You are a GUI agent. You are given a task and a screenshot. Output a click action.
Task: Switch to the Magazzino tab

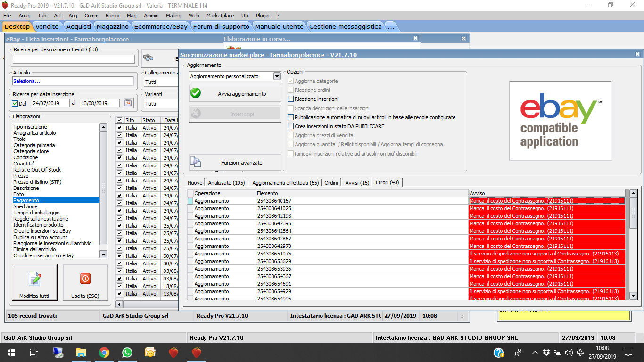[x=113, y=26]
